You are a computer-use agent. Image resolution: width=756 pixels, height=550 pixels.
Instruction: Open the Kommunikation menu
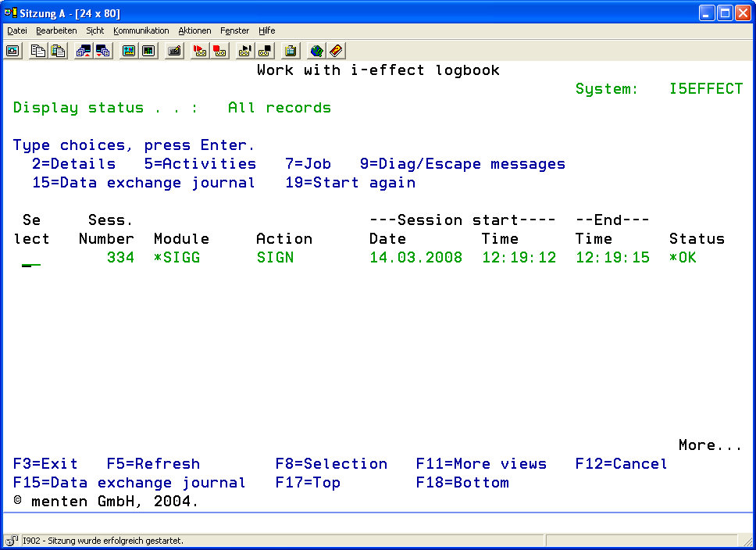[x=141, y=30]
